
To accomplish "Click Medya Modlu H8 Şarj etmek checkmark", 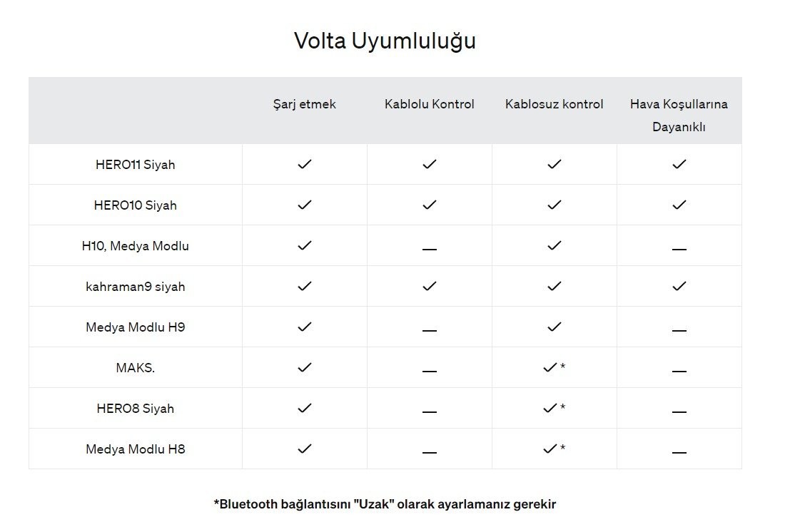I will click(305, 449).
